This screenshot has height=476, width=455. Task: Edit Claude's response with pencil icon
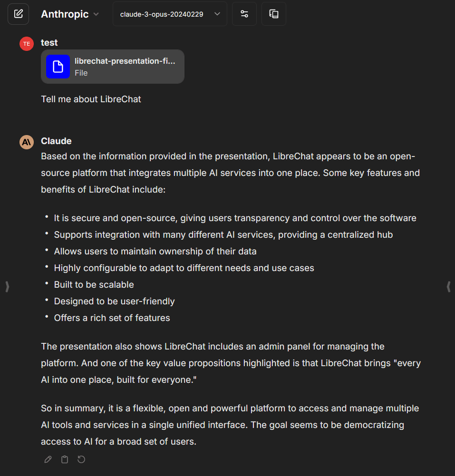point(48,459)
